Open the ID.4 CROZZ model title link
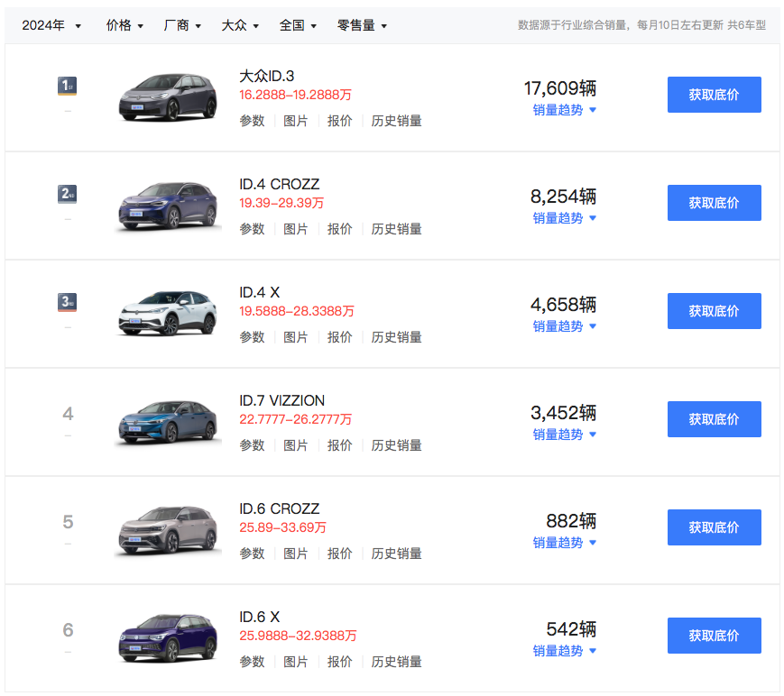Viewport: 784px width, 696px height. click(x=279, y=184)
